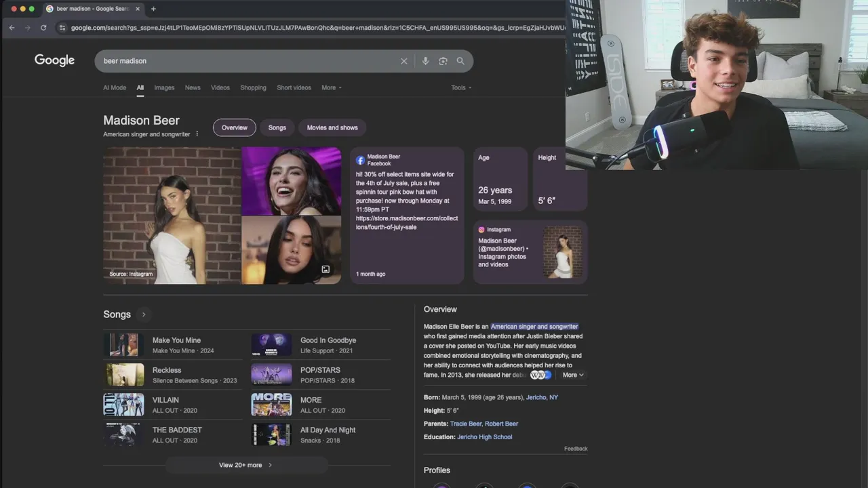
Task: Click Make You Mine album thumbnail
Action: pos(123,345)
